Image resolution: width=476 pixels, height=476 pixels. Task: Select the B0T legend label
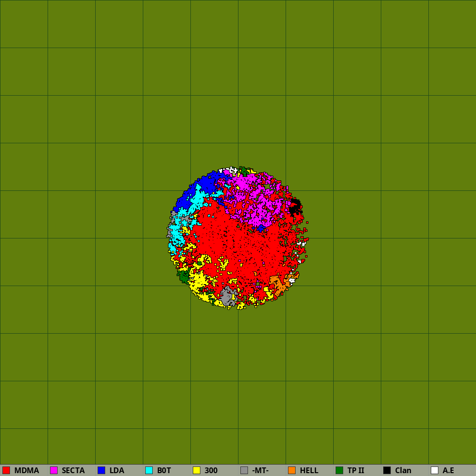[164, 471]
